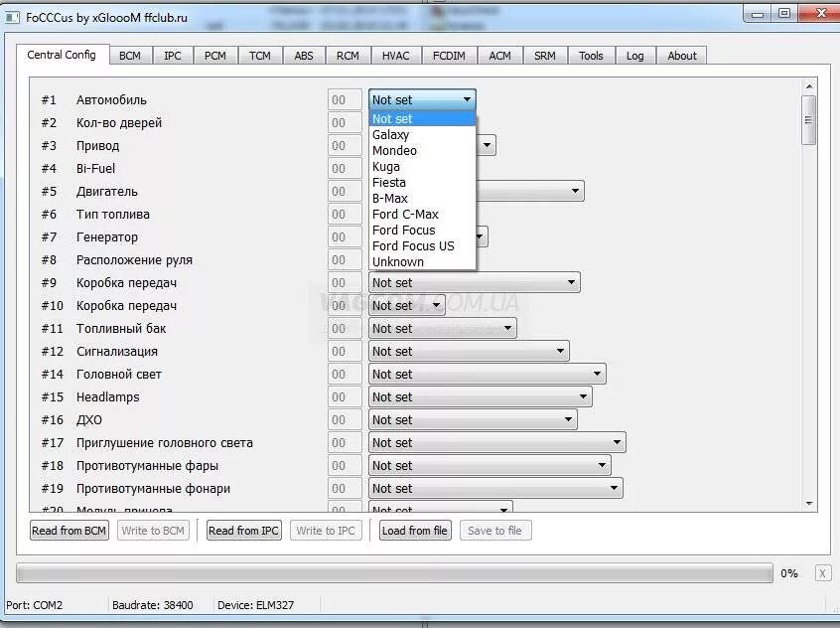Select the highlighted Not set list option

point(422,118)
